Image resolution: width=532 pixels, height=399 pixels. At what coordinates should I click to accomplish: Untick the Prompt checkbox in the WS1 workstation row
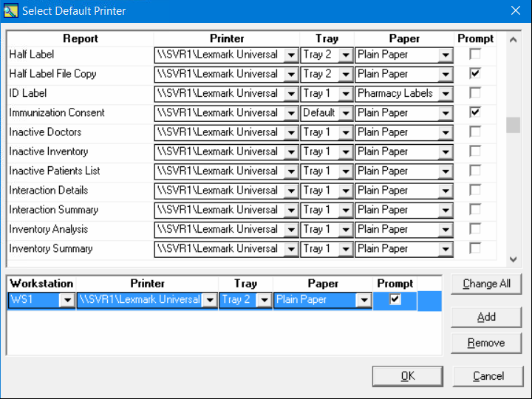395,299
